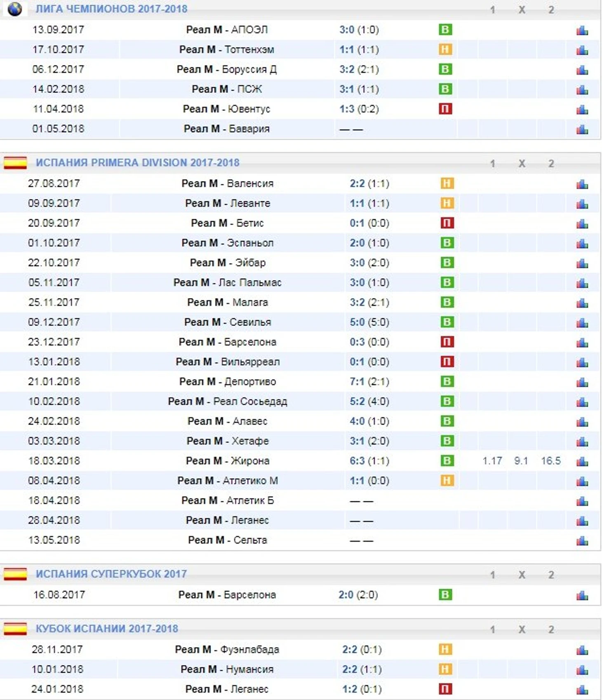Click the 0:3 score of league Барселона match
This screenshot has height=700, width=602.
357,342
